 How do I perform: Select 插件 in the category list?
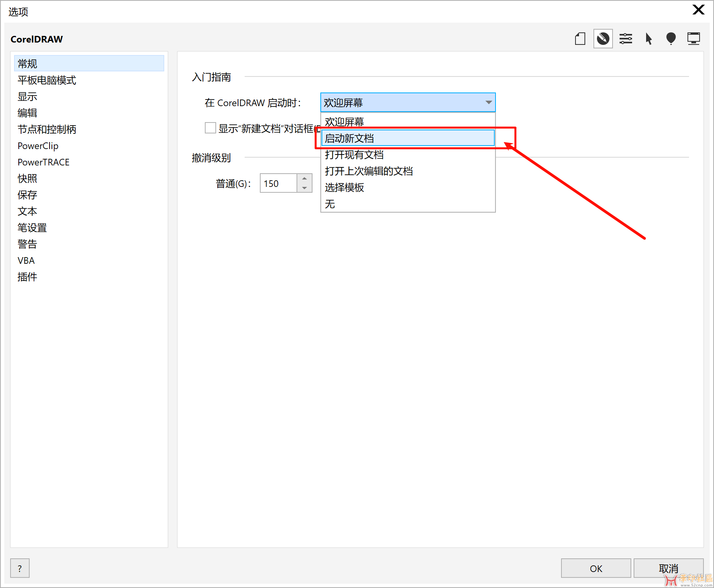tap(89, 277)
